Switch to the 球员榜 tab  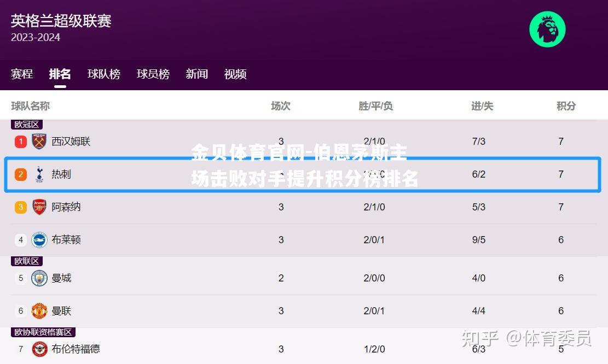point(153,74)
